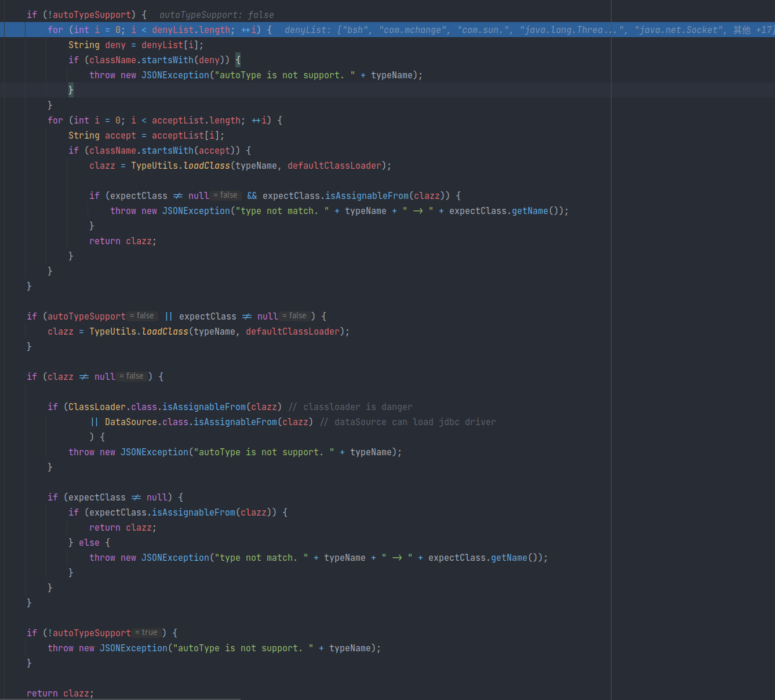Click the denyList inline debug array hint
Viewport: 775px width, 700px height.
point(529,30)
